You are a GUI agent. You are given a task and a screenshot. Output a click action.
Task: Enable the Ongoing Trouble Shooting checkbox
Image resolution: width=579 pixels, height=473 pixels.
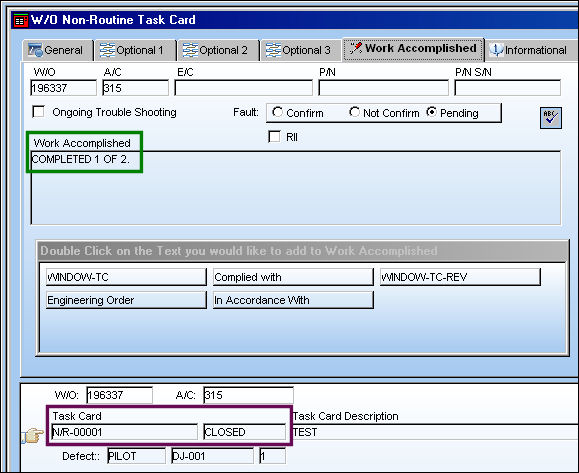coord(38,112)
